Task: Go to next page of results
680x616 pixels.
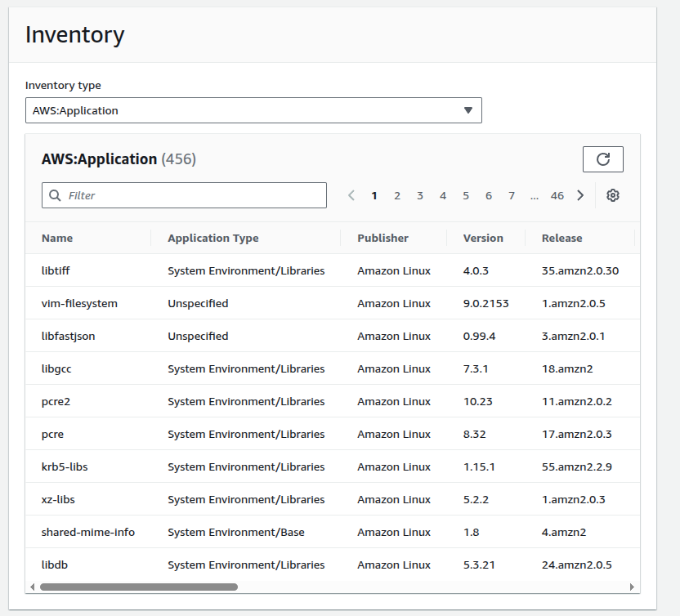Action: pos(580,195)
